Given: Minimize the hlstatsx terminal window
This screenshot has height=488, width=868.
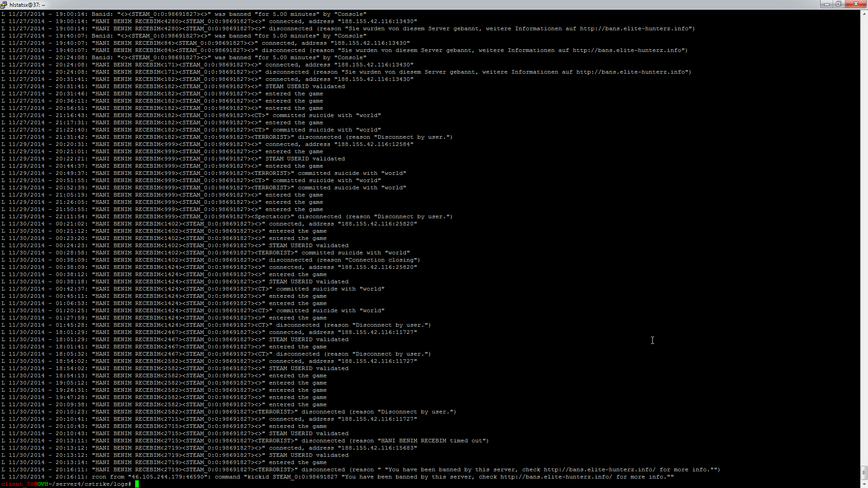Looking at the screenshot, I should click(x=826, y=4).
